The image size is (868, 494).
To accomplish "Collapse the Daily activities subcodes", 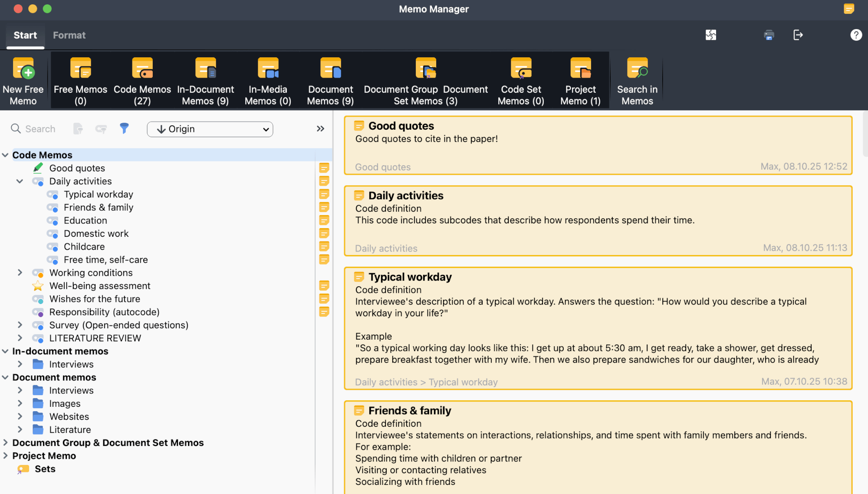I will (x=20, y=181).
